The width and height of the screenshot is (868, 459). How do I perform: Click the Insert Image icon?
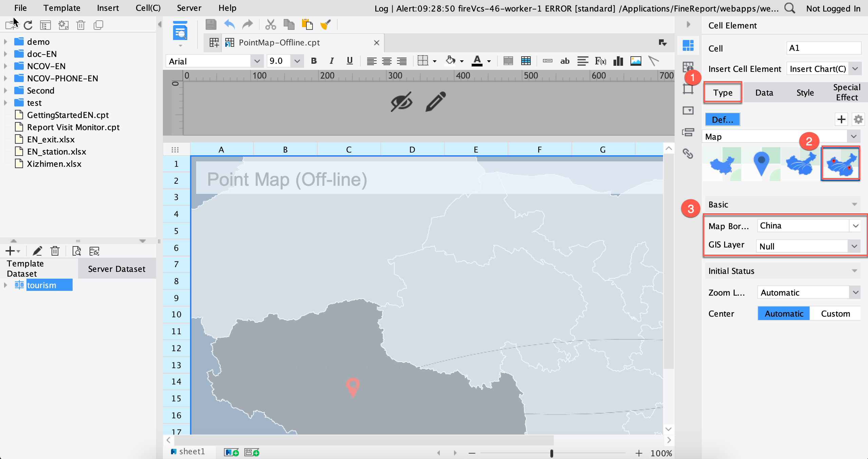point(636,61)
